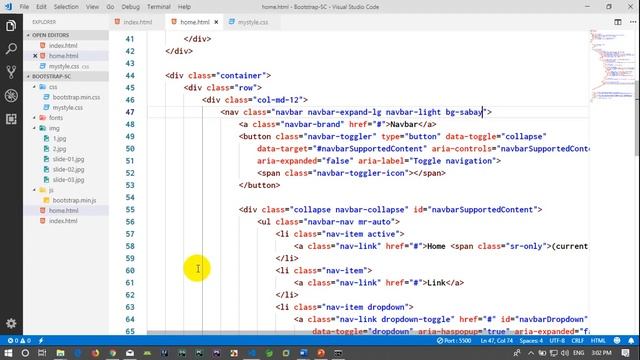Change indentation via Spaces: 4

point(531,340)
